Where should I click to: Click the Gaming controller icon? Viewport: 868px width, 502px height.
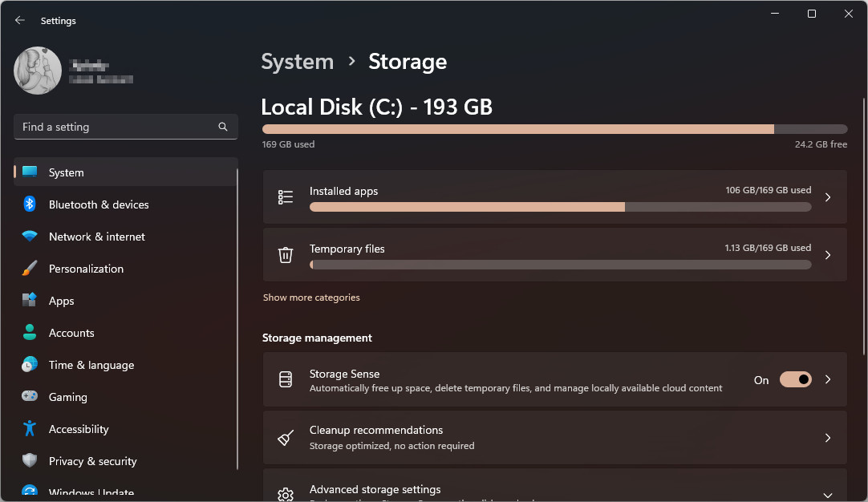30,397
